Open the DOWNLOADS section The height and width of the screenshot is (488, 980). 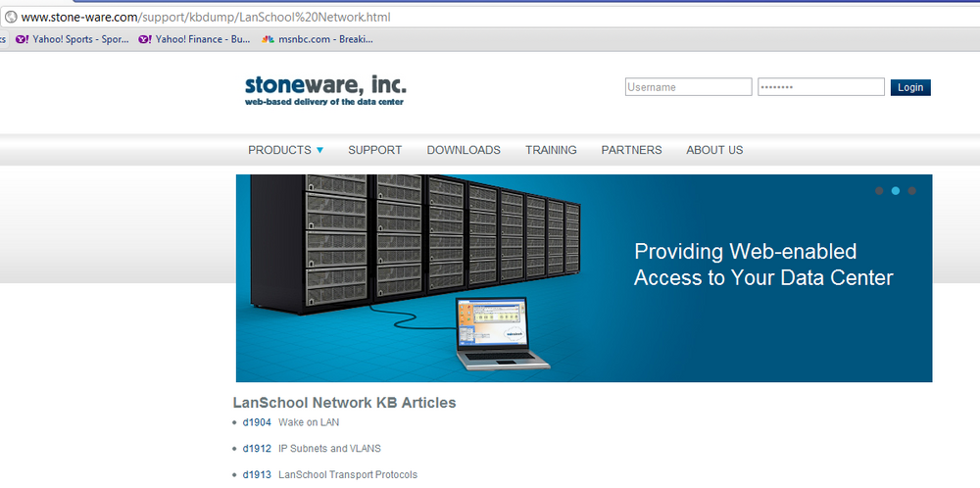[464, 150]
